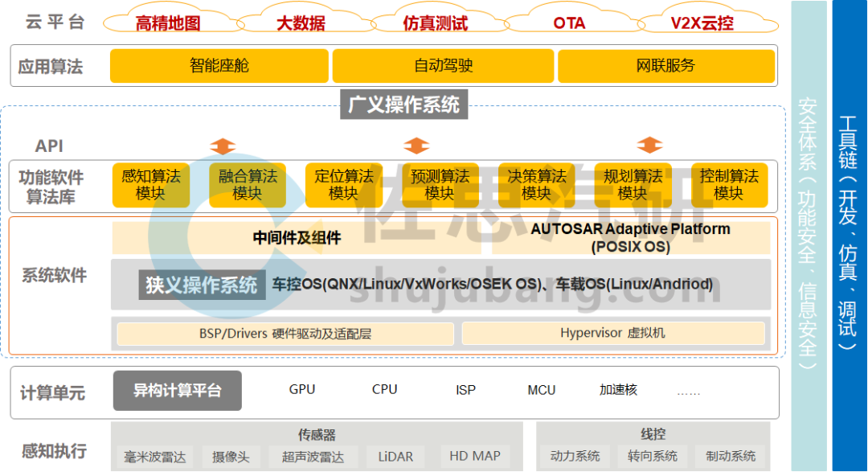Click the 异构计算平台 dark block

click(177, 391)
